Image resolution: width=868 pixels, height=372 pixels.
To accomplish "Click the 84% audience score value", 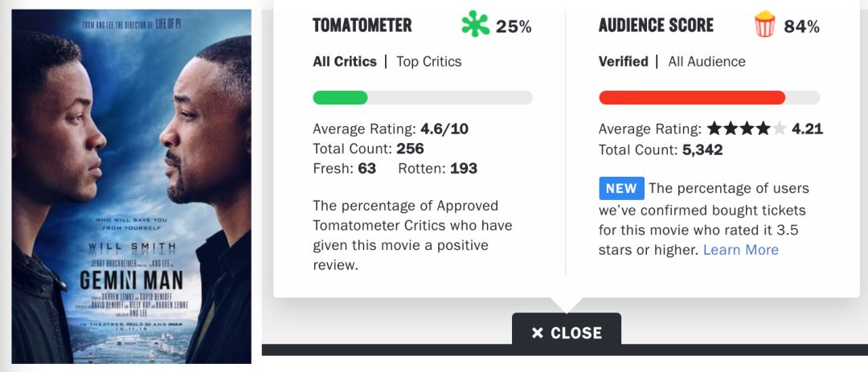I will coord(801,26).
